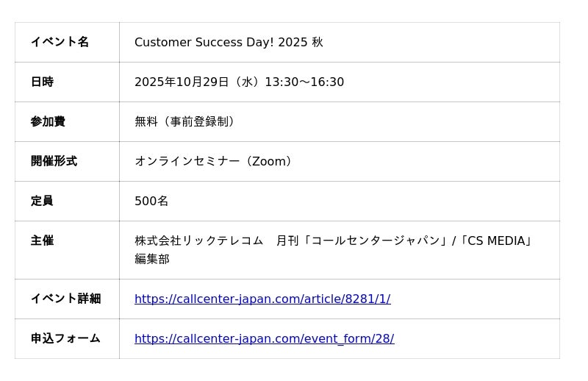Click the 申込フォーム row label
The width and height of the screenshot is (588, 381).
click(x=65, y=338)
